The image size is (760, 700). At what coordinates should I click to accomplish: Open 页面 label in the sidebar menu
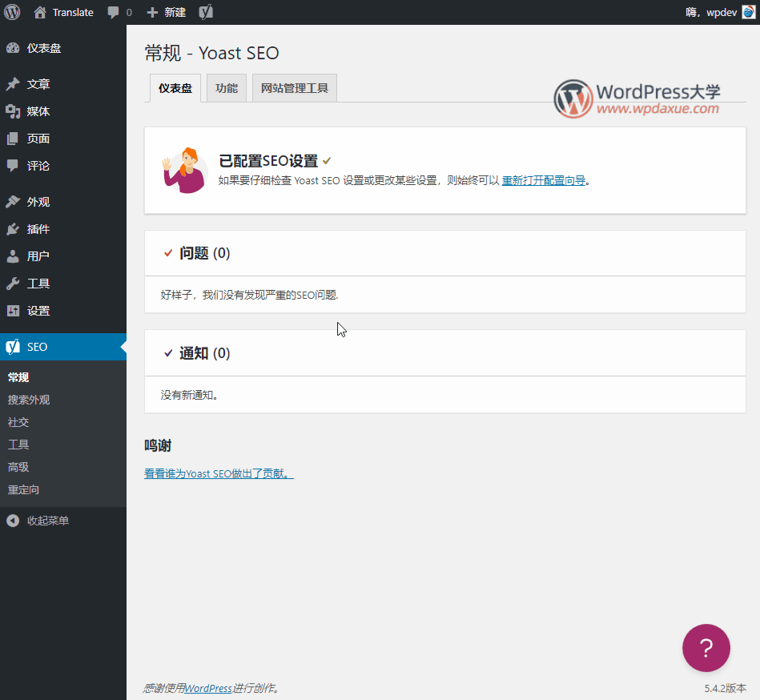click(38, 139)
